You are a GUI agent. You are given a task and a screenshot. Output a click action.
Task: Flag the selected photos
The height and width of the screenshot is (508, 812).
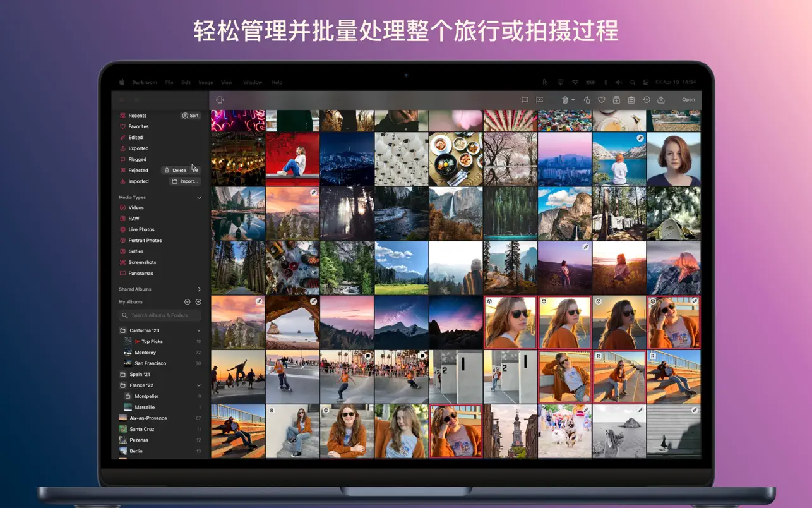coord(525,100)
